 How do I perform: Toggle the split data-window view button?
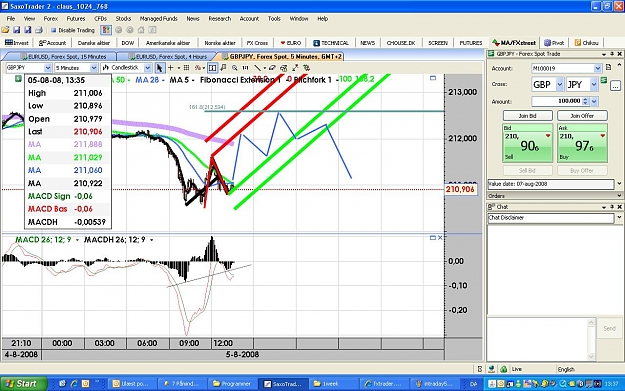[212, 68]
